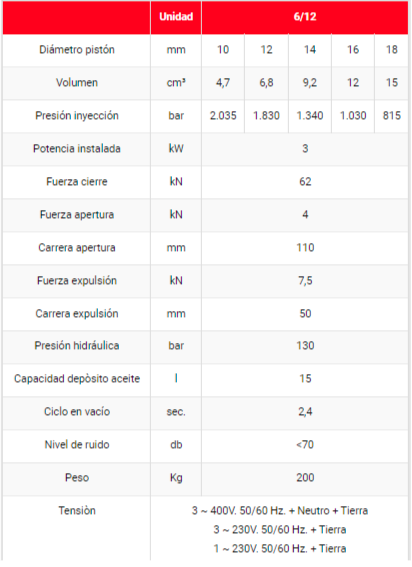Click the volume value 9,2

pos(310,83)
